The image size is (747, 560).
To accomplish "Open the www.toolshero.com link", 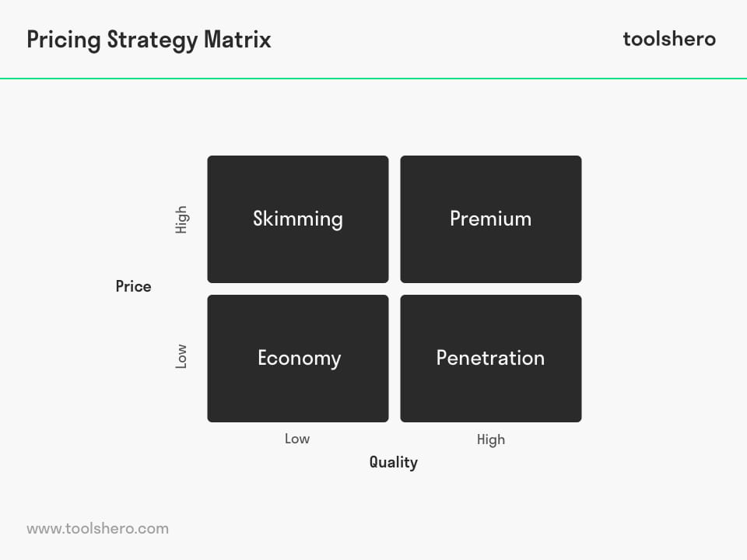I will [98, 529].
